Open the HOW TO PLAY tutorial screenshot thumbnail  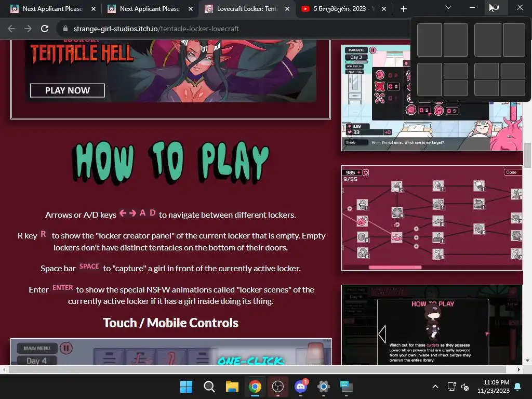[x=432, y=325]
